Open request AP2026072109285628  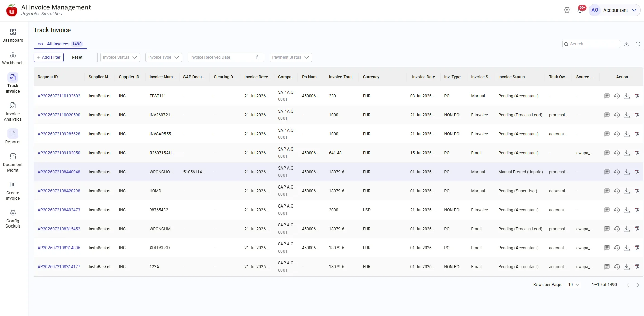coord(59,134)
